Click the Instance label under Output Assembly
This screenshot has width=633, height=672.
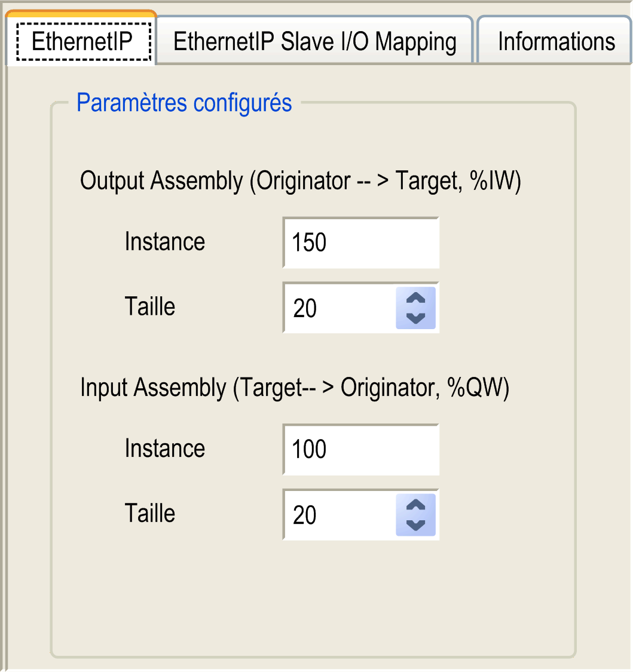(x=165, y=242)
